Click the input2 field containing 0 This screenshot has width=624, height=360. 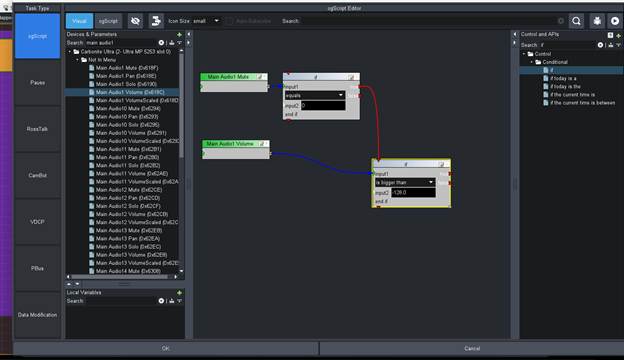tap(323, 106)
